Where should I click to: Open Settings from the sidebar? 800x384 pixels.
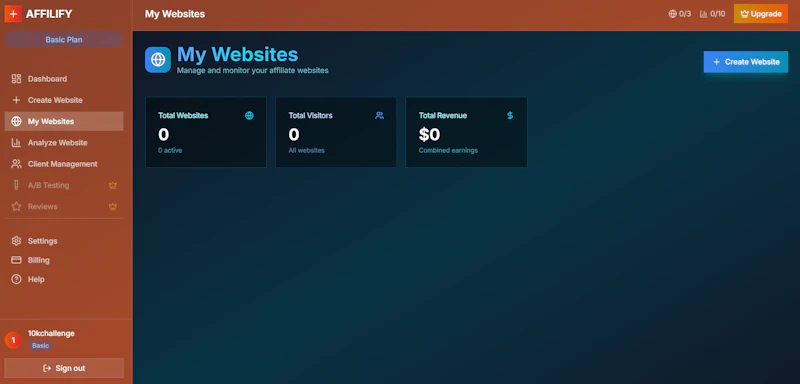click(x=64, y=241)
